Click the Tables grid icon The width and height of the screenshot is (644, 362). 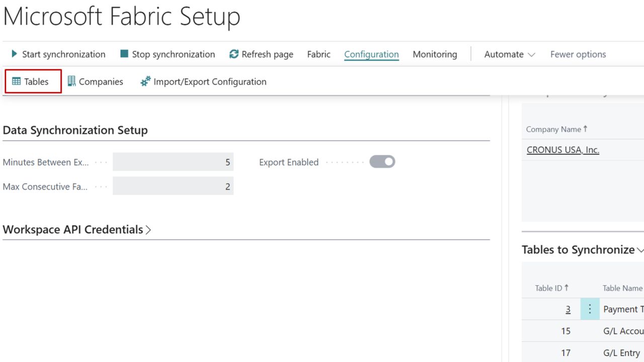pos(16,81)
